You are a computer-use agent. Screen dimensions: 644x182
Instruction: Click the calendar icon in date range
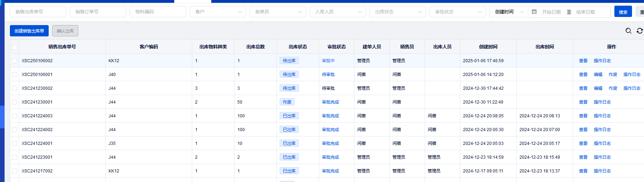pyautogui.click(x=534, y=12)
